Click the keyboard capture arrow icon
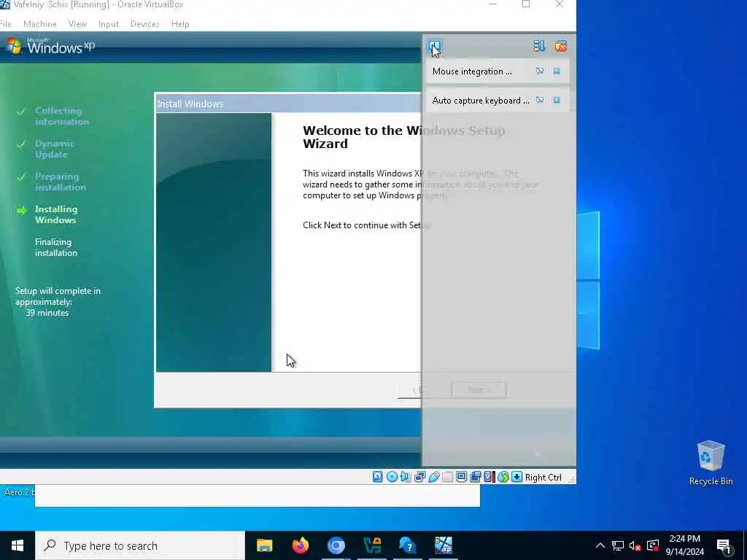Screen dimensions: 747x560 517,477
